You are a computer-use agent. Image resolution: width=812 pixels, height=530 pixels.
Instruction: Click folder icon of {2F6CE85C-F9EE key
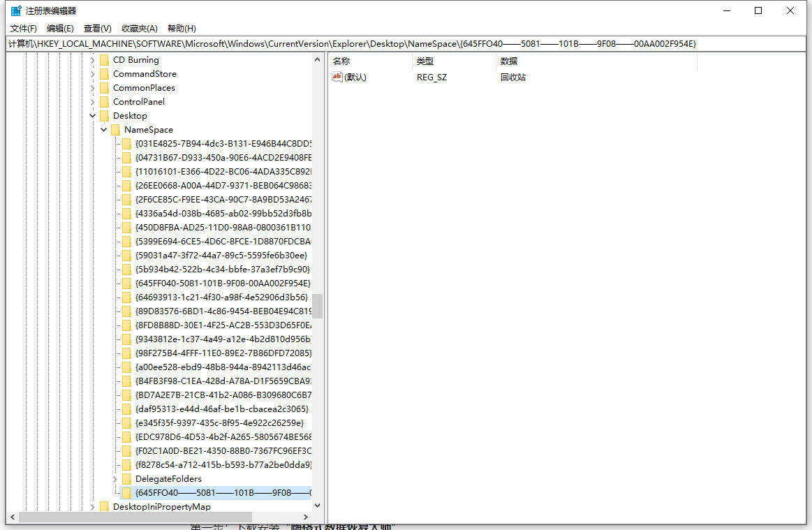pyautogui.click(x=126, y=200)
